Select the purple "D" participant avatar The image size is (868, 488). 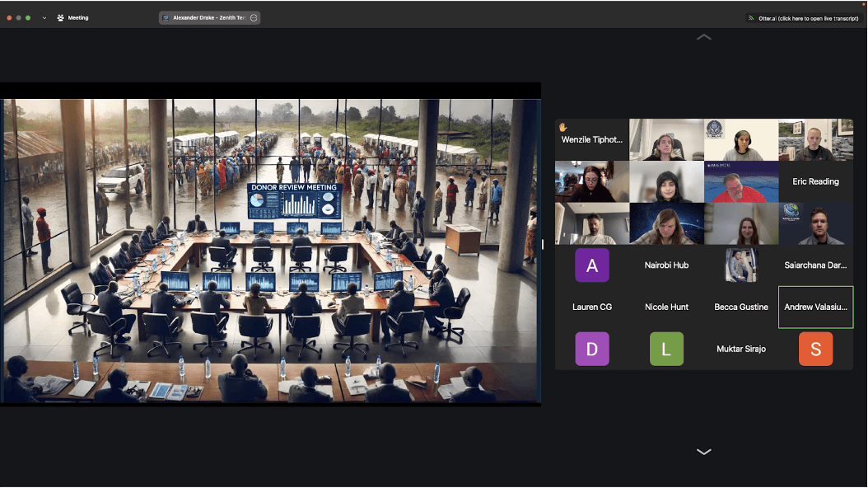click(x=591, y=349)
